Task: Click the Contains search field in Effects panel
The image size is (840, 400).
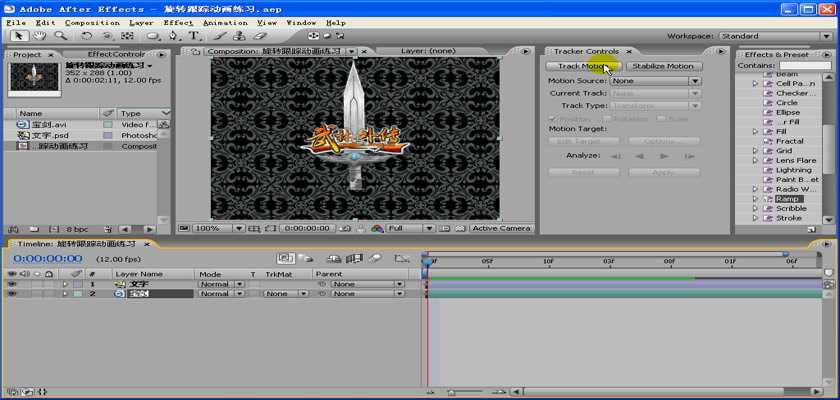Action: coord(805,65)
